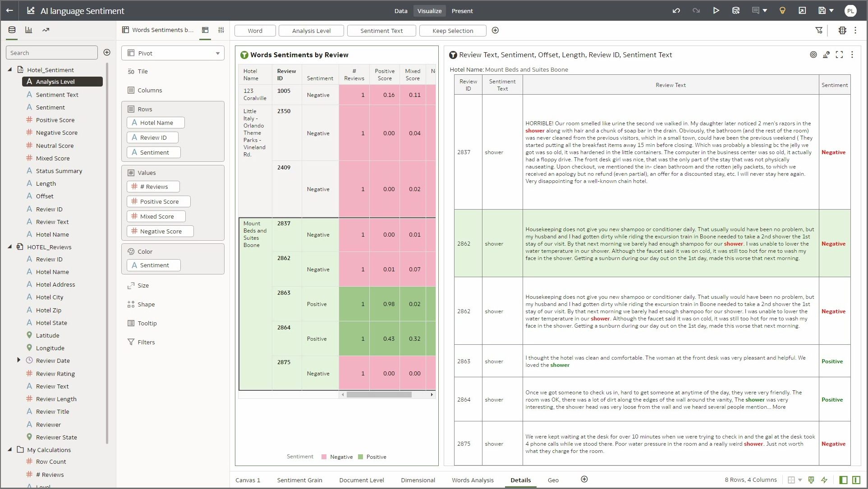The width and height of the screenshot is (868, 489).
Task: Save the workbook with the save icon
Action: click(822, 10)
